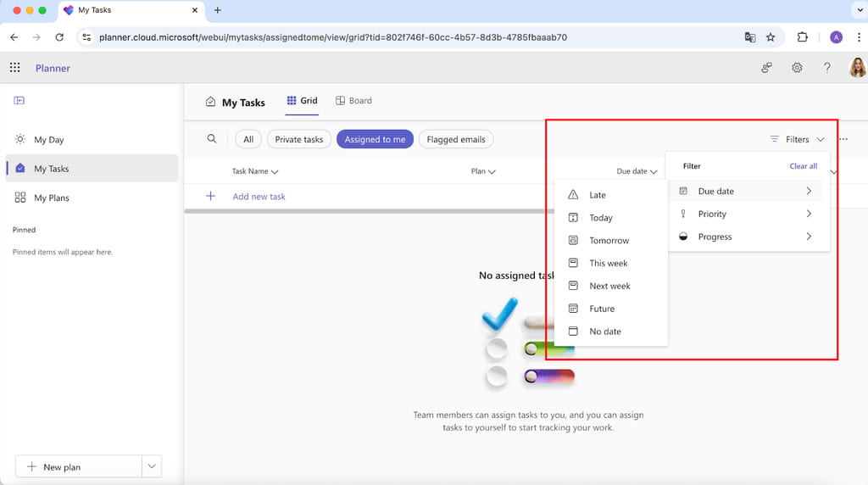Toggle the Filters dropdown

pyautogui.click(x=797, y=139)
